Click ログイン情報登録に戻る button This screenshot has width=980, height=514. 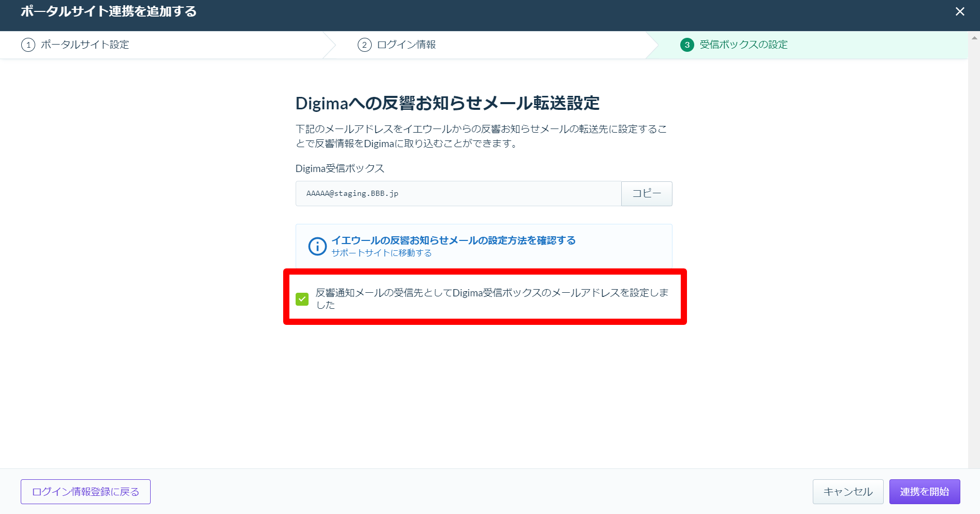(85, 492)
